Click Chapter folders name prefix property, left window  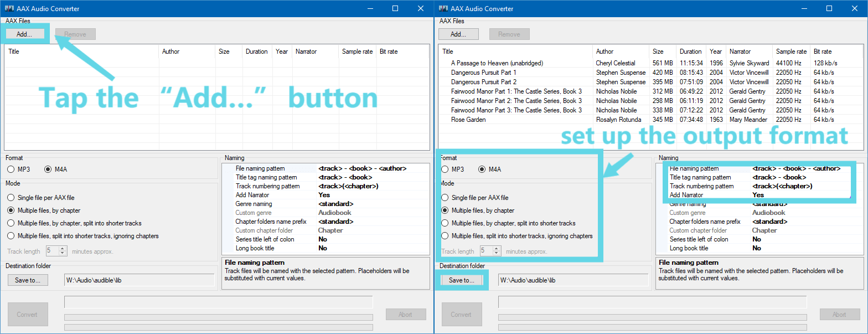(x=325, y=222)
